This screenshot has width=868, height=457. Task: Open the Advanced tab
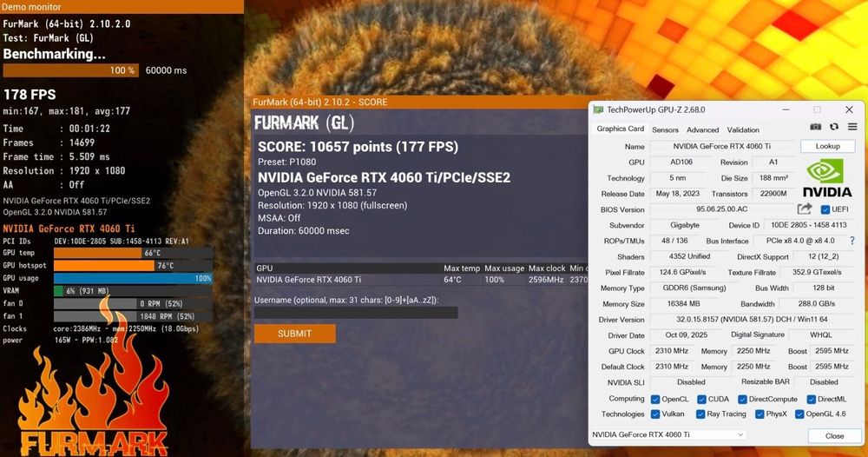coord(702,129)
